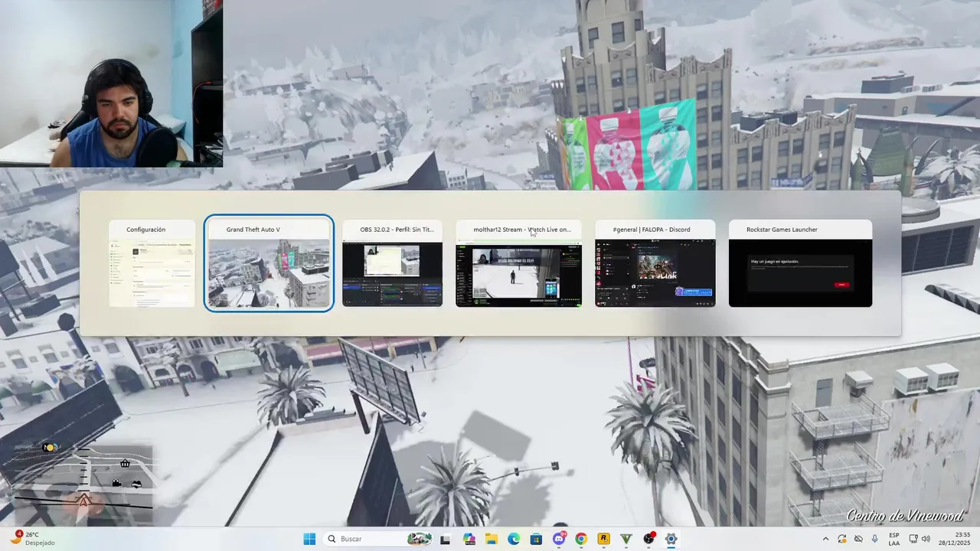
Task: Open Rockstar Games Launcher taskbar icon
Action: pyautogui.click(x=603, y=539)
